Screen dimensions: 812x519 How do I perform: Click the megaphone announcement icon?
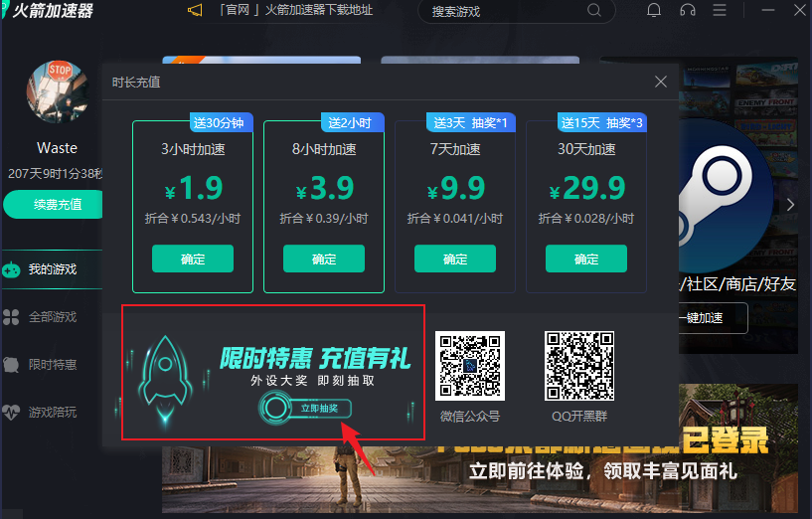pyautogui.click(x=195, y=10)
